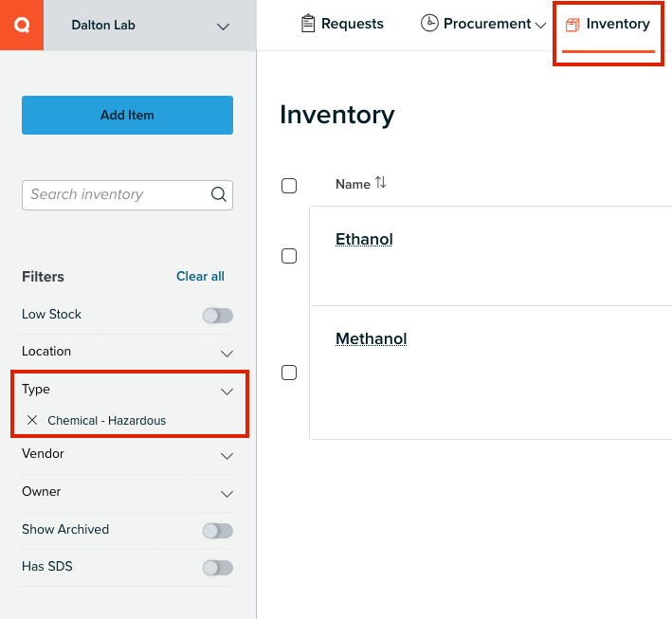Open the Ethanol item link
This screenshot has height=619, width=672.
tap(364, 239)
